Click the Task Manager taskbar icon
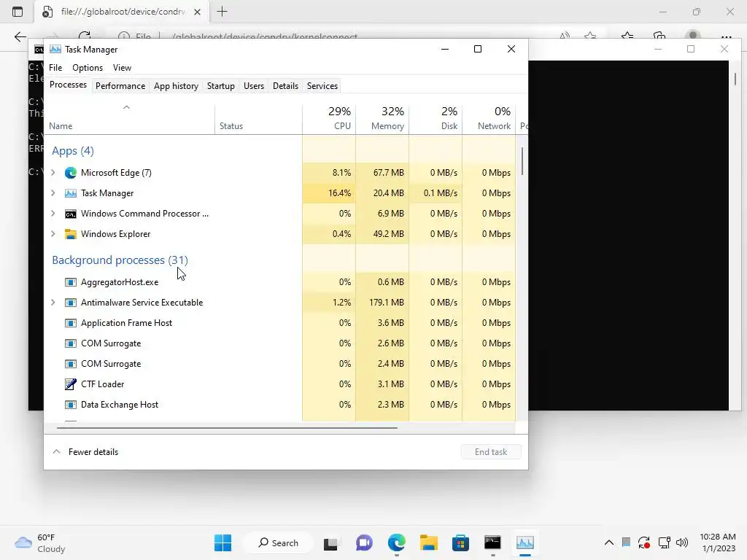The height and width of the screenshot is (560, 747). [525, 542]
